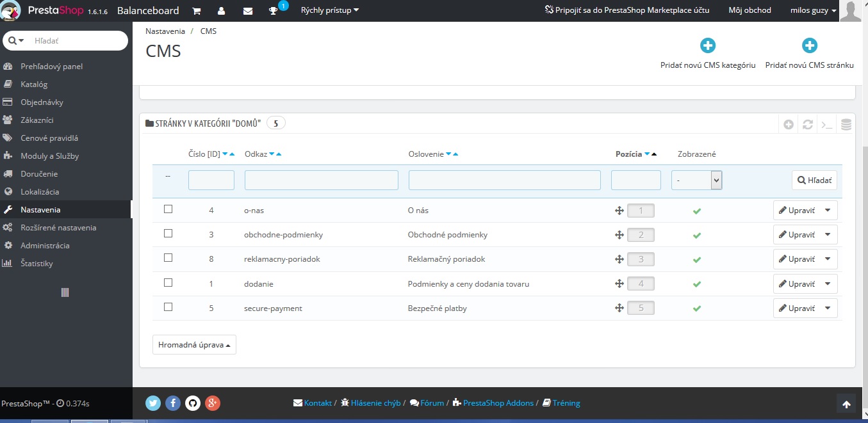Expand actions arrow beside Upraviť for o-nas
This screenshot has height=423, width=868.
click(x=828, y=210)
